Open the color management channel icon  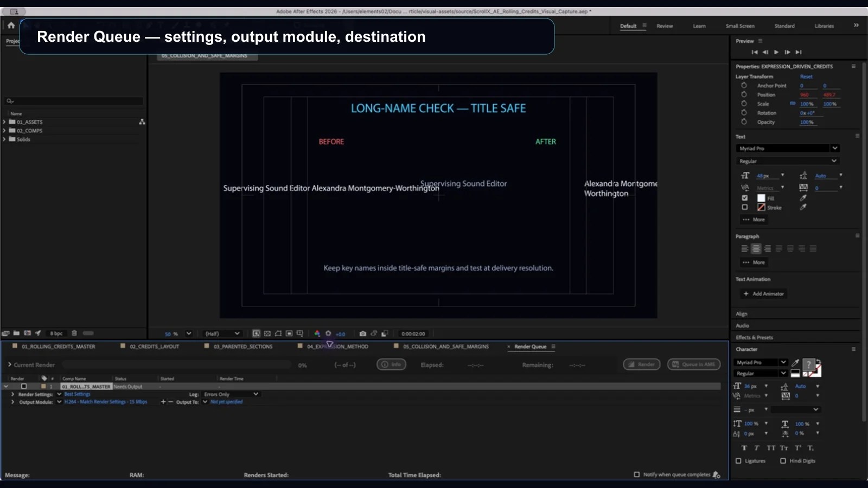click(317, 333)
